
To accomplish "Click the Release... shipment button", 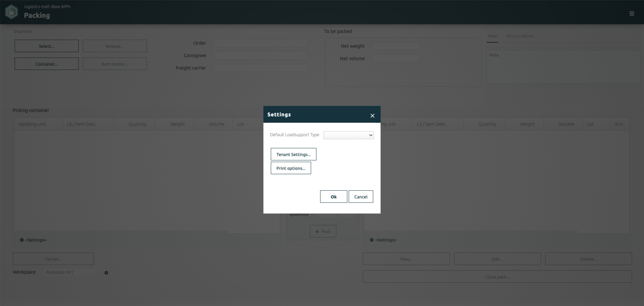I will pyautogui.click(x=115, y=46).
